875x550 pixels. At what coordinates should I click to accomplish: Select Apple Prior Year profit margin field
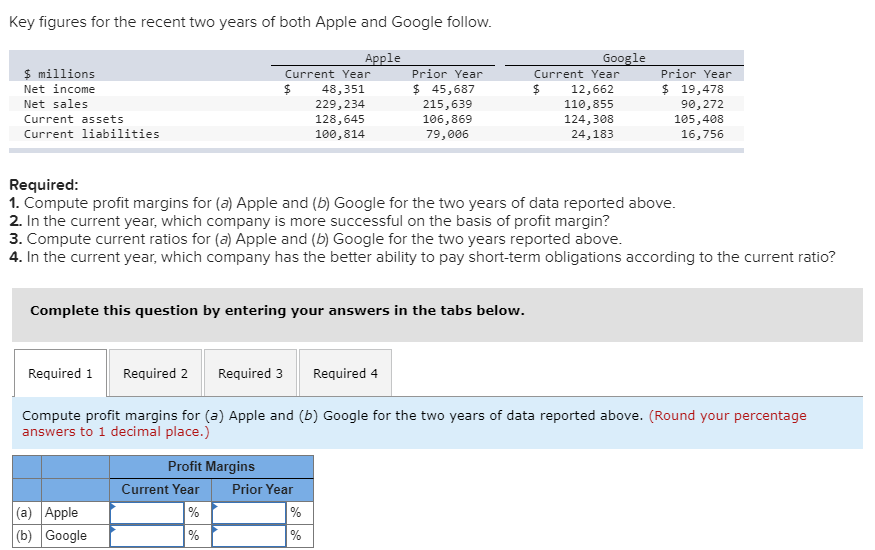tap(249, 513)
